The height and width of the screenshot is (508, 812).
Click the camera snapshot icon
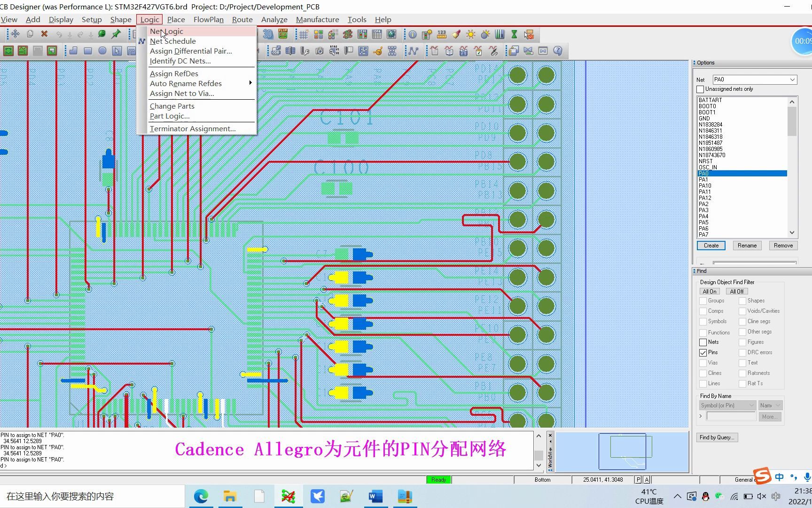[320, 51]
